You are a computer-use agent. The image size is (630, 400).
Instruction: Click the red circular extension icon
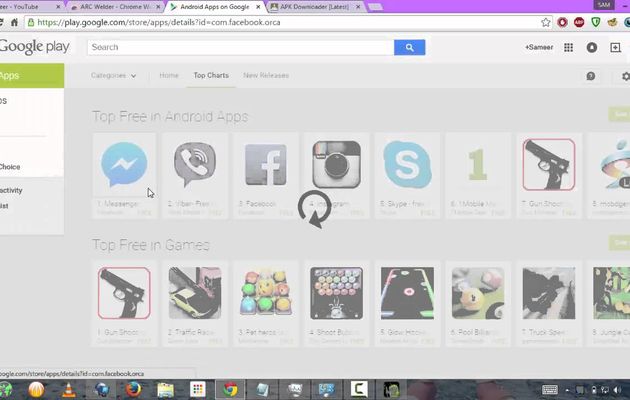(x=562, y=22)
